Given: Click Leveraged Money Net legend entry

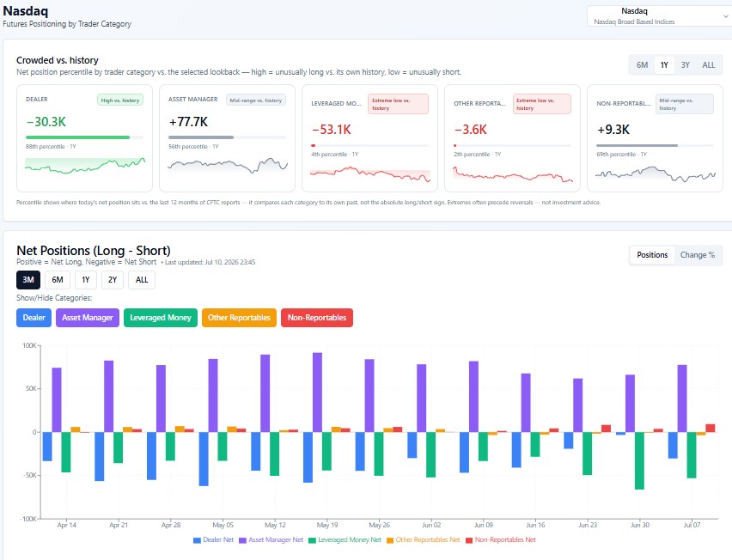Looking at the screenshot, I should point(345,540).
